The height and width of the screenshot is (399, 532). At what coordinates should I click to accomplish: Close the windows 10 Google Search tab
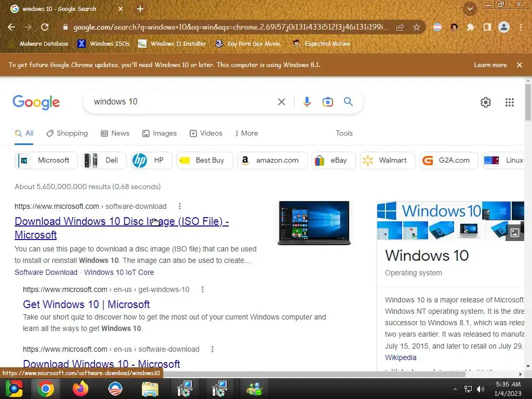tap(121, 9)
